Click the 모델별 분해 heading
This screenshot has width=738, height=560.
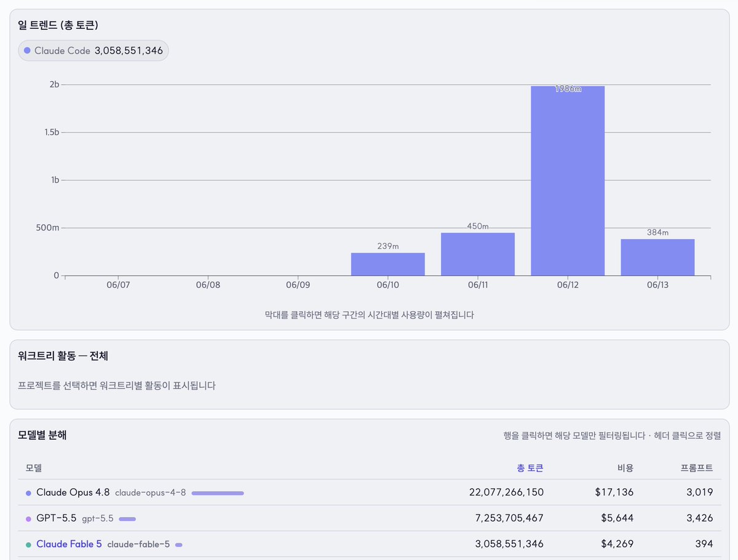pyautogui.click(x=42, y=435)
